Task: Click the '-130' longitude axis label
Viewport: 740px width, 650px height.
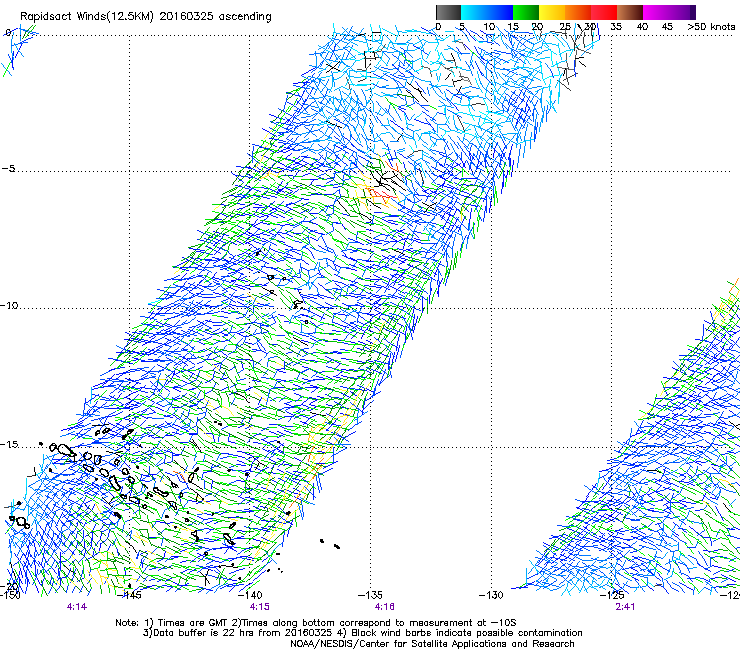Action: click(491, 595)
